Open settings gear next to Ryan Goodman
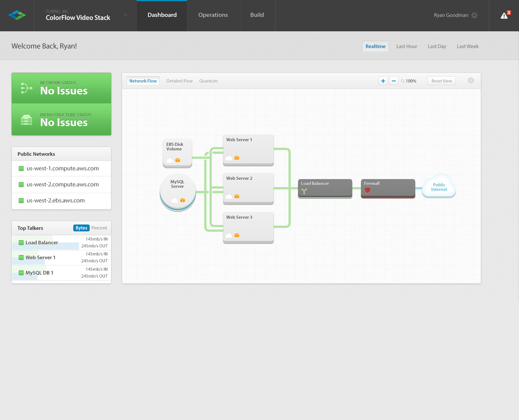The width and height of the screenshot is (519, 420). tap(474, 15)
